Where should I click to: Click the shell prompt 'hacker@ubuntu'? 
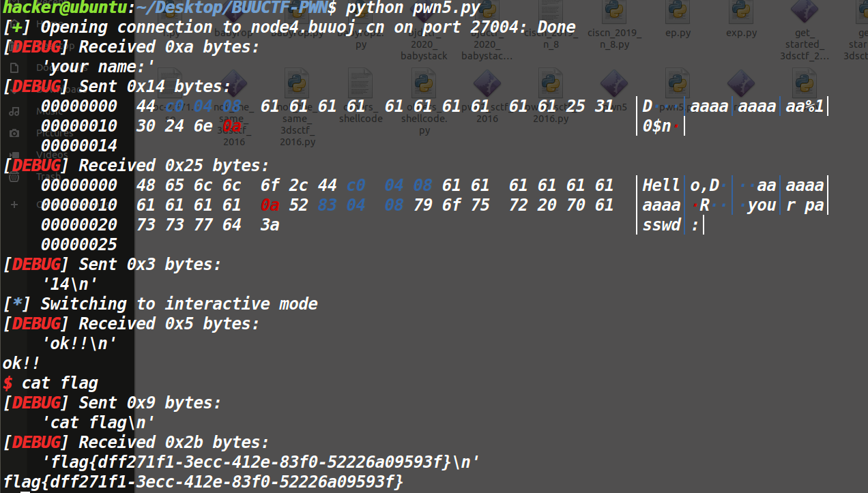pyautogui.click(x=65, y=8)
